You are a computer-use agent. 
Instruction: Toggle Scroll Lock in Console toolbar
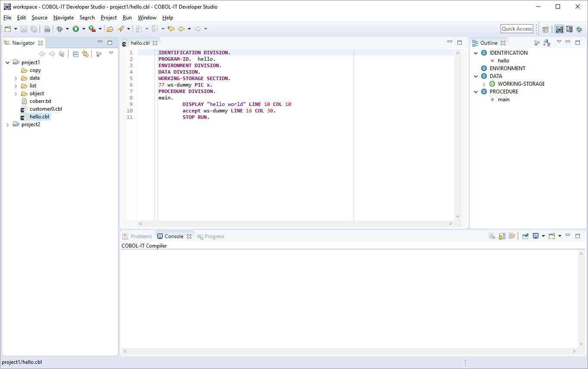(502, 236)
